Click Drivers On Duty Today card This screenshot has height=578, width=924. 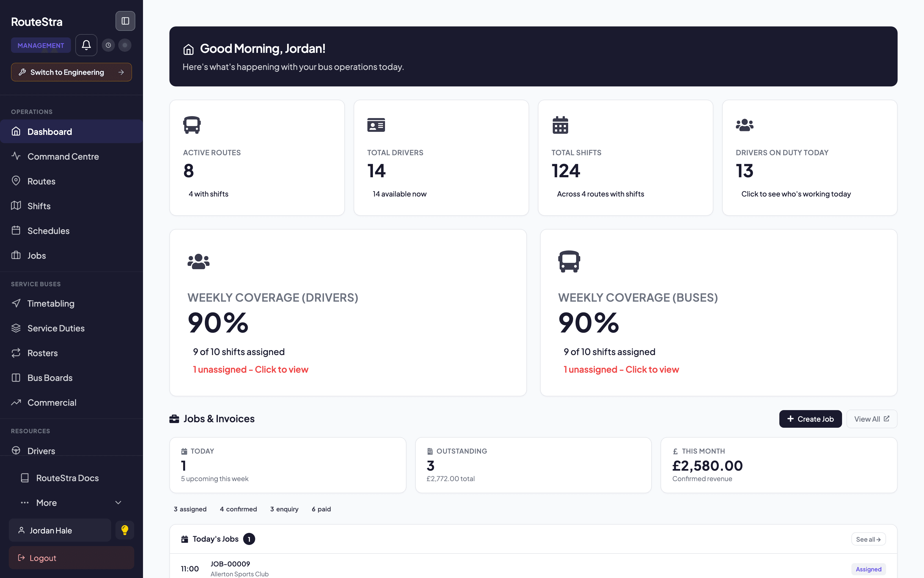click(x=809, y=158)
